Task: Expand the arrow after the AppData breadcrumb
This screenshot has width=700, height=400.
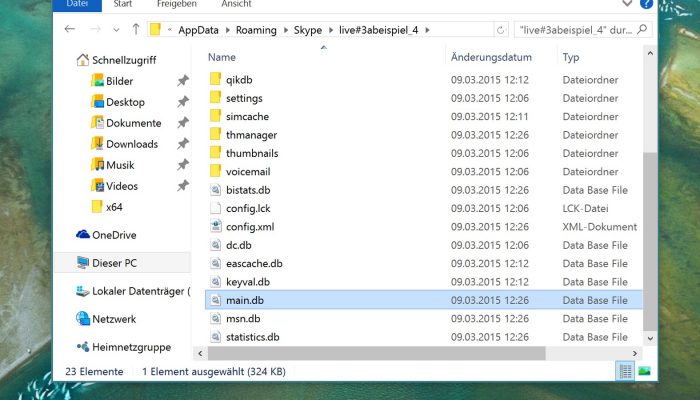Action: [227, 30]
